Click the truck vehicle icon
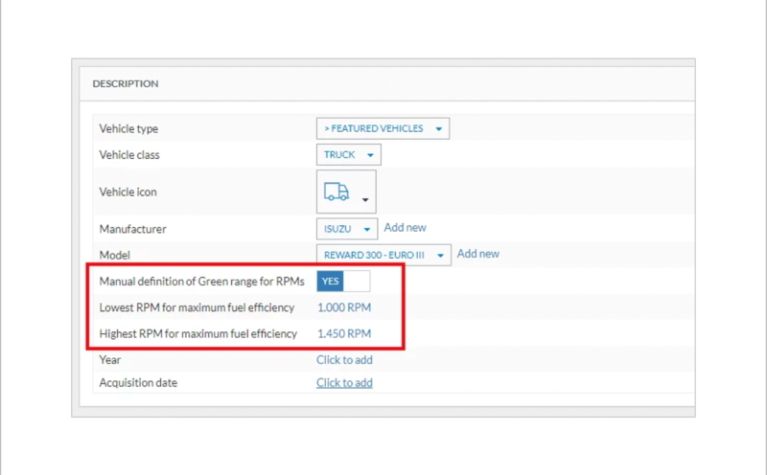The height and width of the screenshot is (475, 767). coord(336,192)
